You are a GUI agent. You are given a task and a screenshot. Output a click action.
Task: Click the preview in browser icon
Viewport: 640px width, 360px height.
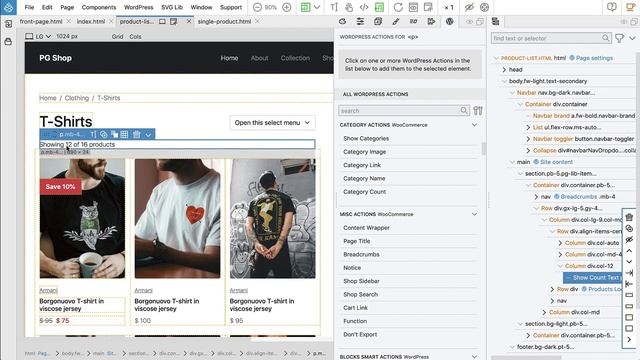[x=413, y=7]
